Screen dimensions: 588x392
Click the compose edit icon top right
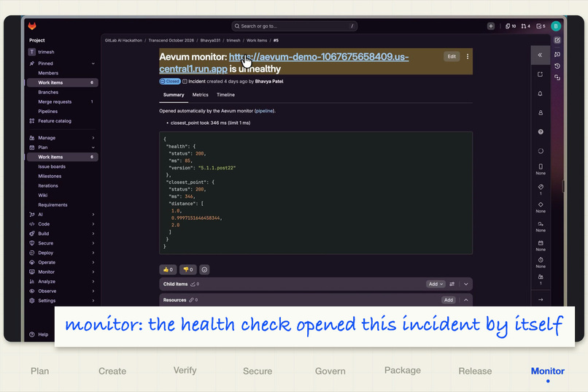557,40
